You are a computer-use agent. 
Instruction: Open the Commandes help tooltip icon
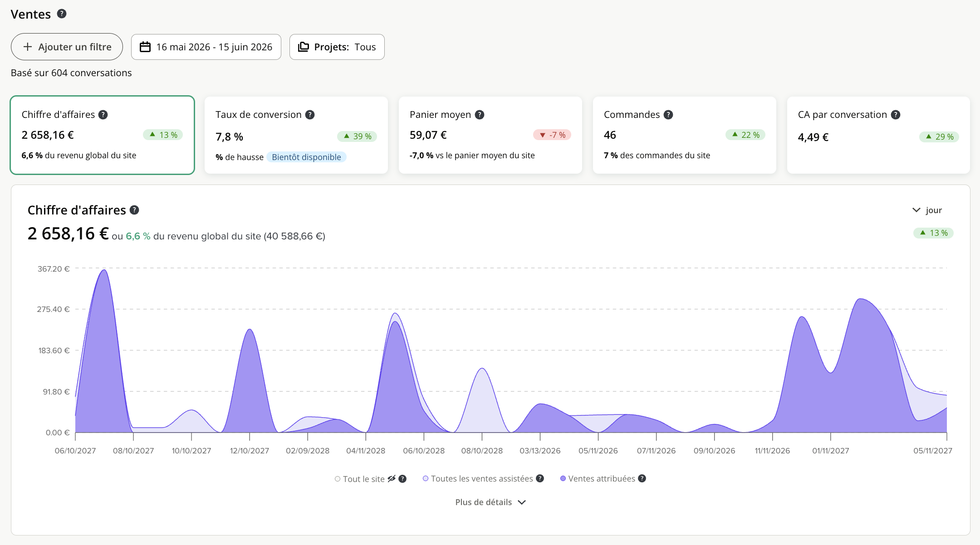tap(668, 115)
